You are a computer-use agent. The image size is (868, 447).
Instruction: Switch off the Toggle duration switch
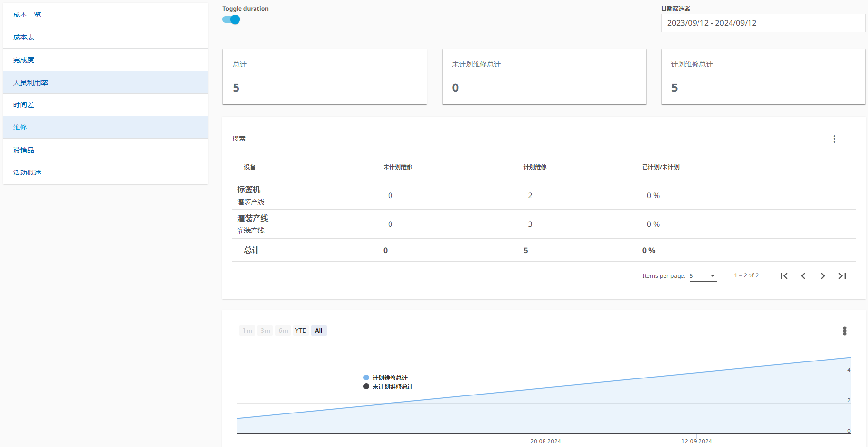[231, 20]
